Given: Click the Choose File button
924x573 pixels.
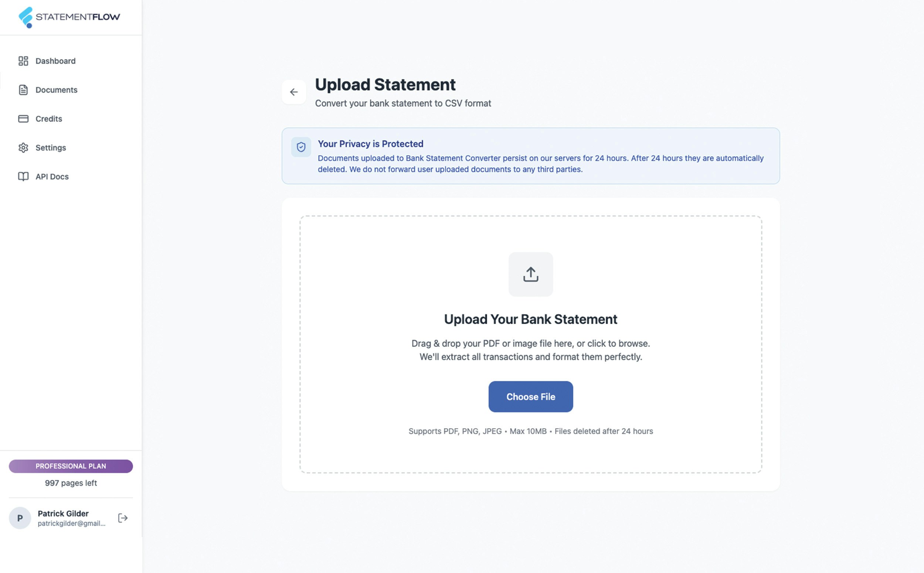Looking at the screenshot, I should 530,396.
